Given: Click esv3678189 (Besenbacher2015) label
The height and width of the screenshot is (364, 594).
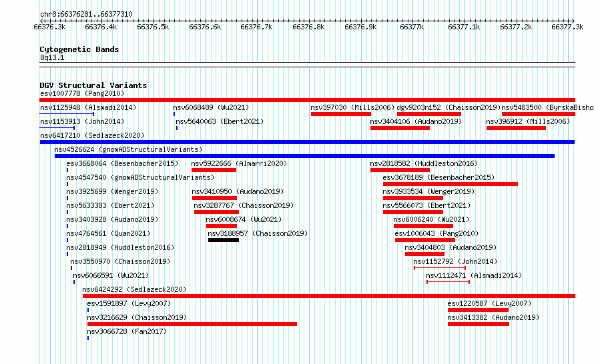Looking at the screenshot, I should tap(438, 177).
